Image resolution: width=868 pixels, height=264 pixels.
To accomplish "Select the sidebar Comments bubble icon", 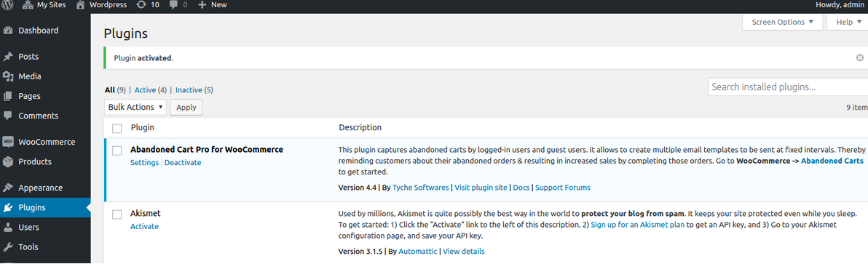I will pyautogui.click(x=8, y=116).
